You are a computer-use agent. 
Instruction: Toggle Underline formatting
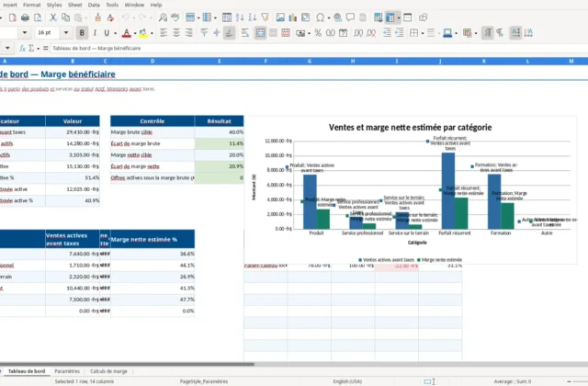tap(107, 33)
